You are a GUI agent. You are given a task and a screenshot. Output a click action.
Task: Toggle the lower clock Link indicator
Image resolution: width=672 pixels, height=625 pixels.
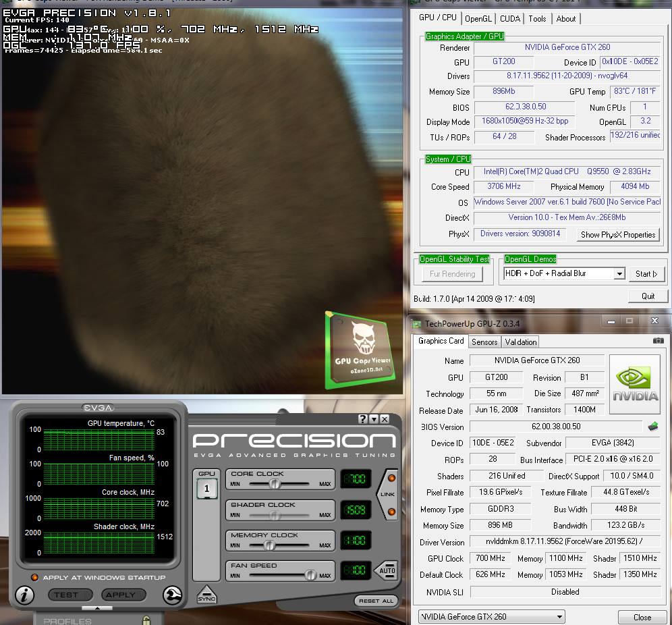[x=391, y=512]
